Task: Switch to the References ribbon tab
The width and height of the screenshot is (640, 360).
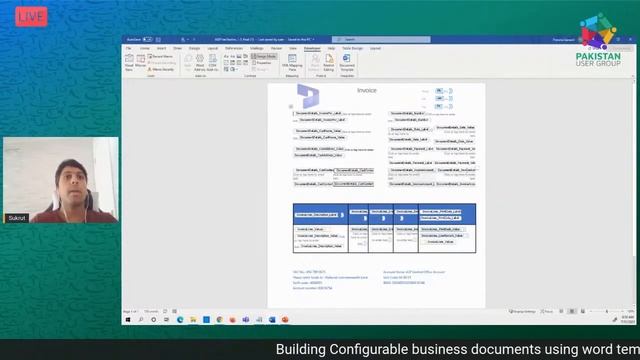Action: 234,48
